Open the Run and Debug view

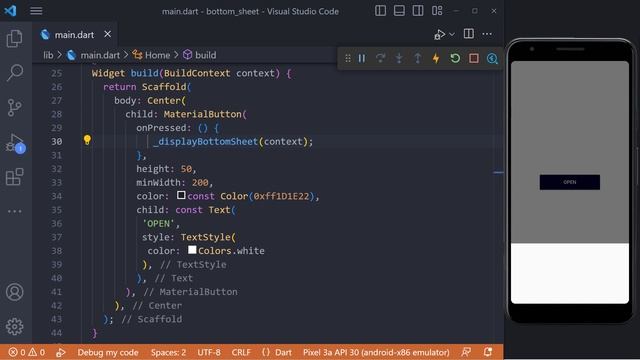tap(16, 143)
